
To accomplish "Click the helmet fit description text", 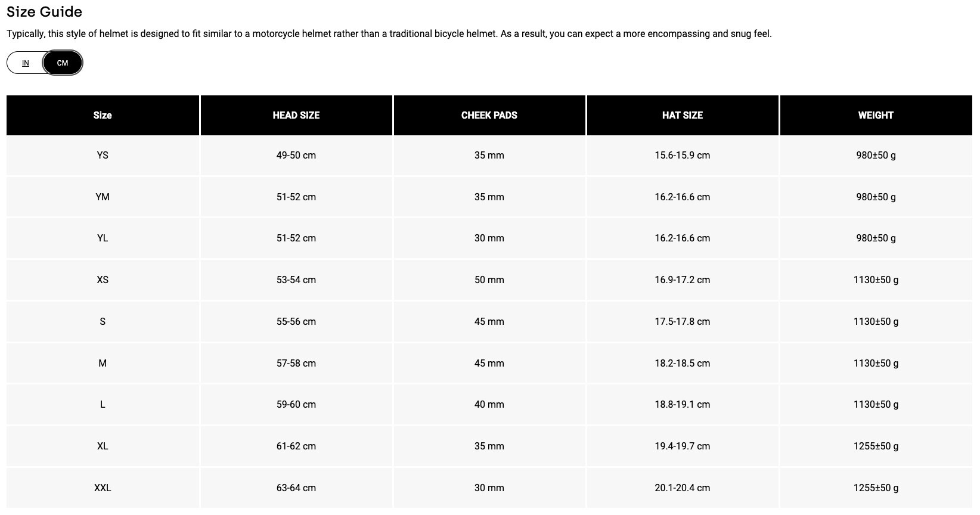I will point(389,34).
